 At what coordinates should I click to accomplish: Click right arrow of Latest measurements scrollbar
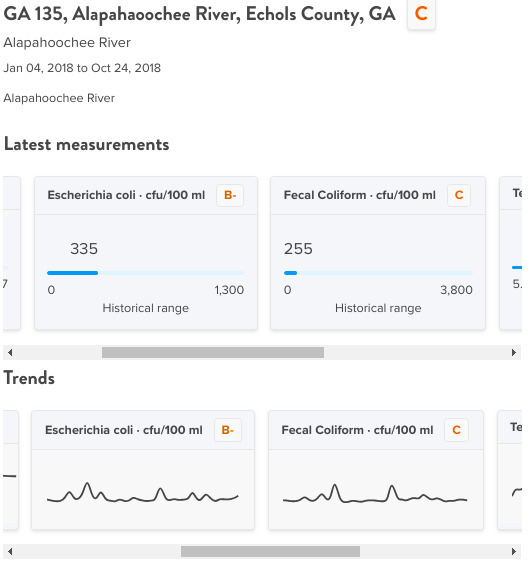point(513,352)
